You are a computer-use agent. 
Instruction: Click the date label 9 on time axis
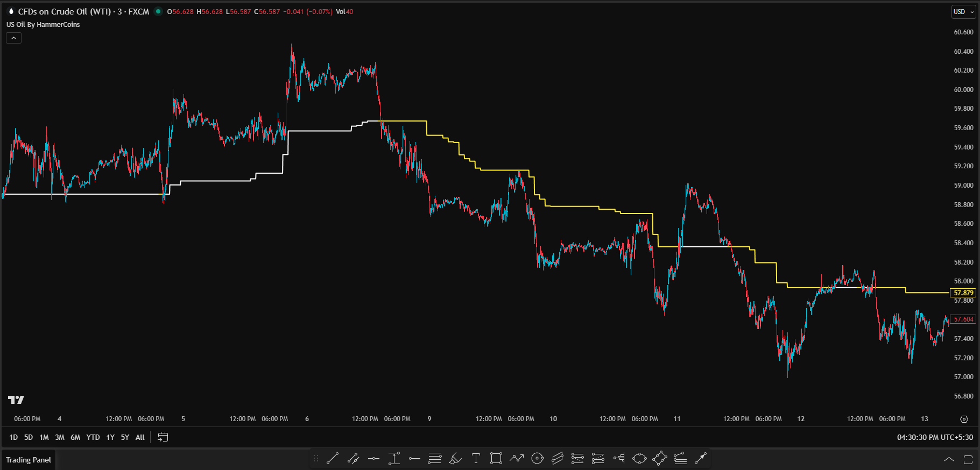pyautogui.click(x=429, y=419)
